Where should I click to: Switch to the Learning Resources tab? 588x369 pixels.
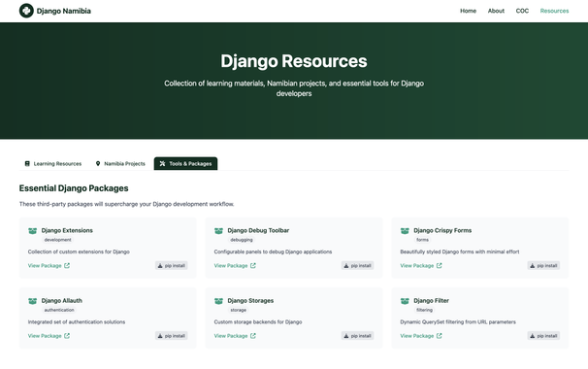(52, 164)
